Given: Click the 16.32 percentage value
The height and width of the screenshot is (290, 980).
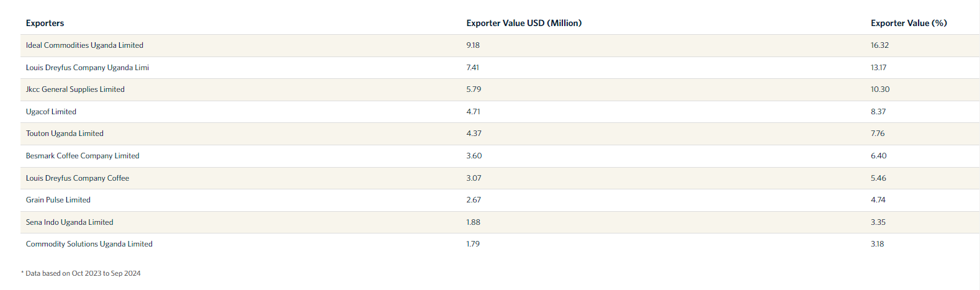Looking at the screenshot, I should [879, 45].
